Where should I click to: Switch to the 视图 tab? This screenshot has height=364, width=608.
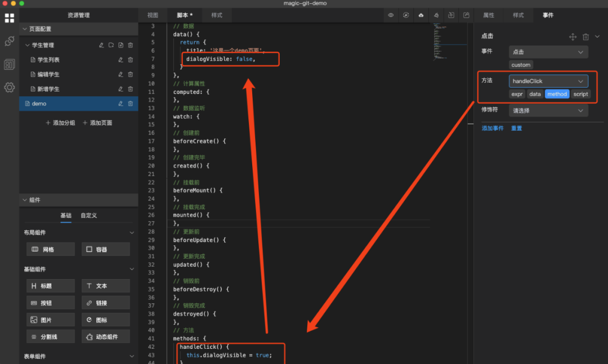click(153, 15)
